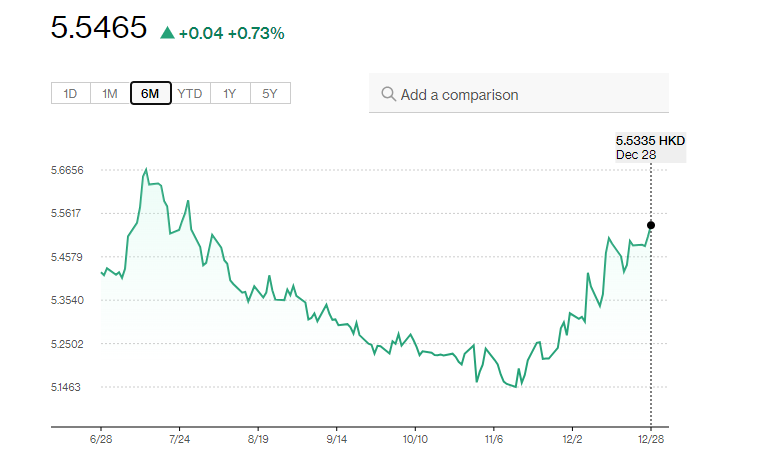
Task: Switch chart range to 1D
Action: [x=70, y=94]
